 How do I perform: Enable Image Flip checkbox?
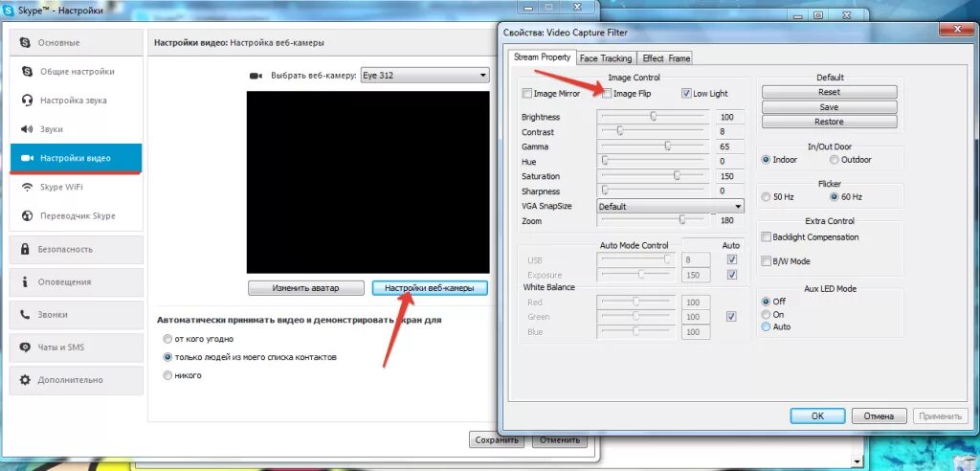606,93
